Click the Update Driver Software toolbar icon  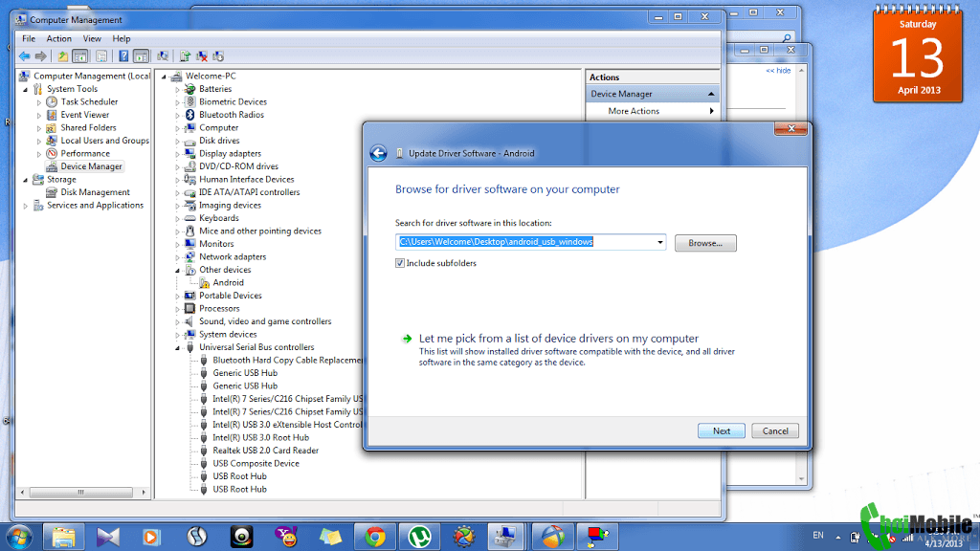pos(185,56)
